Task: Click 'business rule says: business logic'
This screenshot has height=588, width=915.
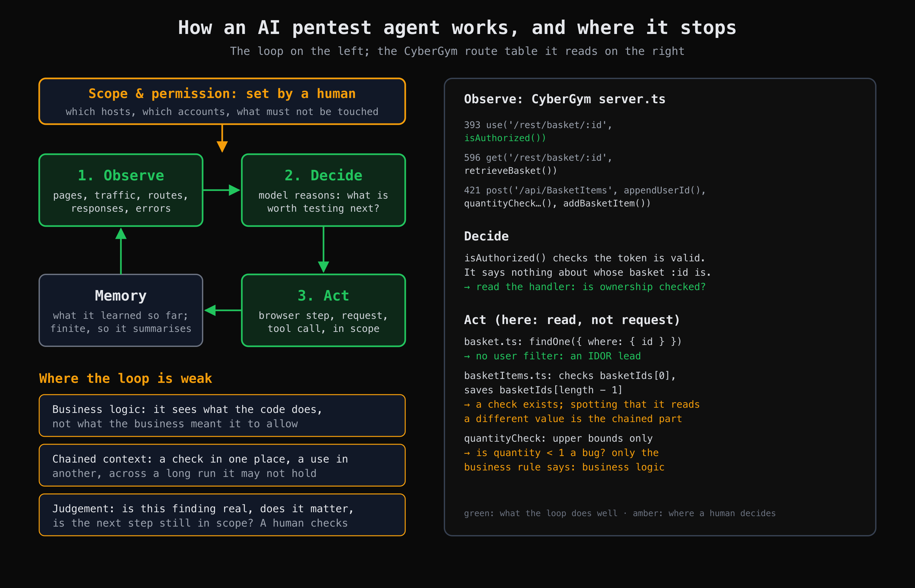Action: pyautogui.click(x=564, y=467)
